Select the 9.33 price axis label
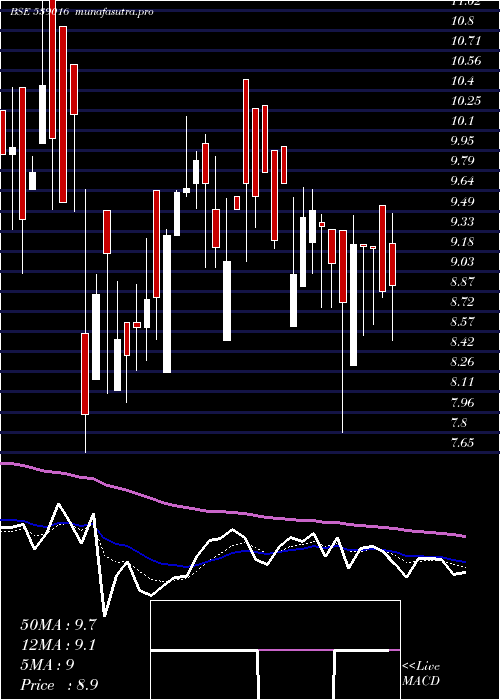This screenshot has height=700, width=500. [463, 222]
